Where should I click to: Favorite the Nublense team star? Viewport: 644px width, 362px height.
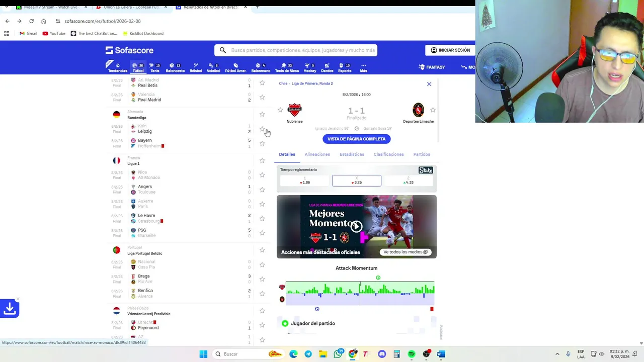pos(280,110)
